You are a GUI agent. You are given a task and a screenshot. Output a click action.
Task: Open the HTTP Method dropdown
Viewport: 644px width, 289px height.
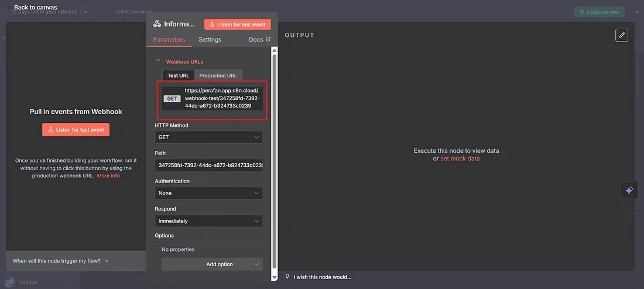208,137
